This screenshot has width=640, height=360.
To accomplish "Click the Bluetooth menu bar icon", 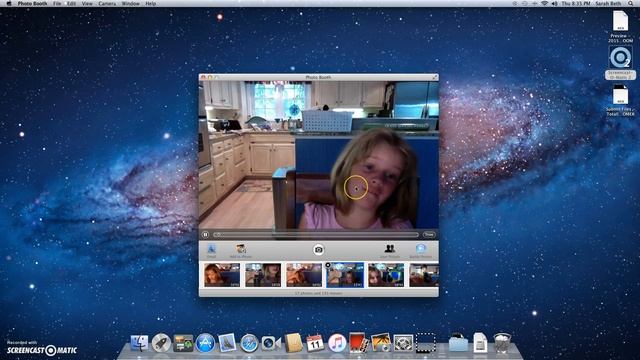I will (534, 3).
